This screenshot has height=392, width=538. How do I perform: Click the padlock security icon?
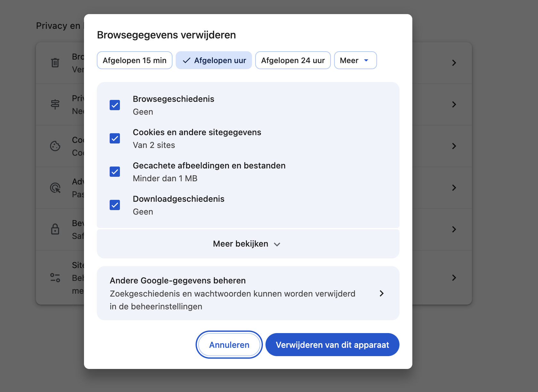click(55, 229)
